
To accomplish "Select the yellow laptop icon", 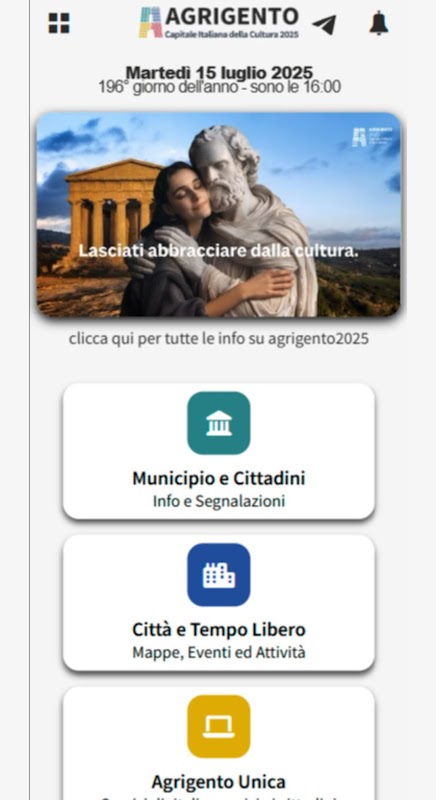I will click(x=219, y=726).
